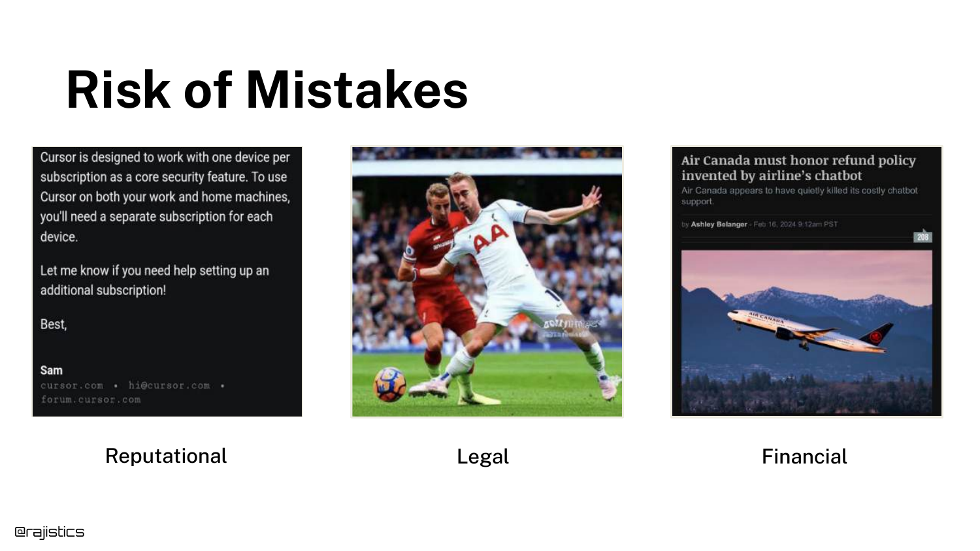Select the Cursor support email screenshot
This screenshot has width=980, height=551.
[167, 281]
